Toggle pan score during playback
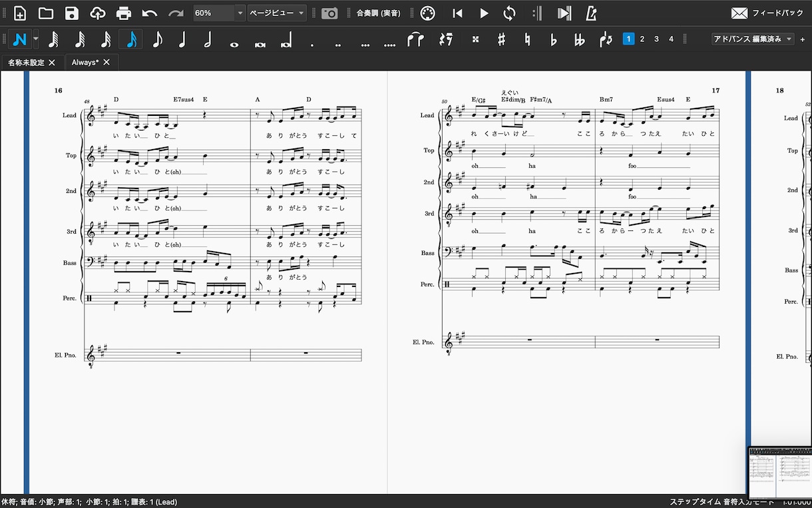This screenshot has height=508, width=812. click(x=564, y=13)
